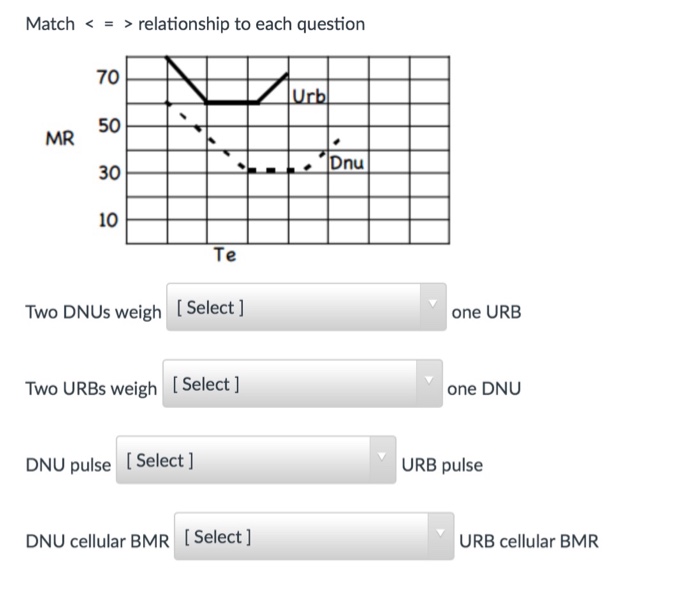700x601 pixels.
Task: Click the 30 value on the MR axis
Action: [x=107, y=174]
